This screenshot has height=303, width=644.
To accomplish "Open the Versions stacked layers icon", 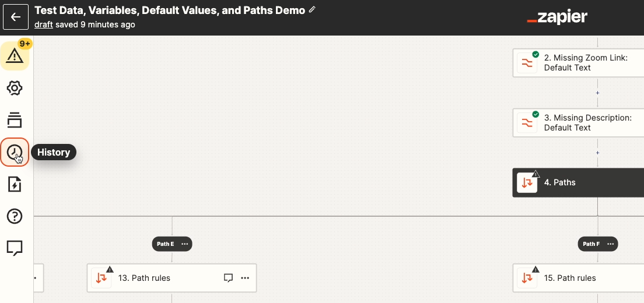I will pyautogui.click(x=15, y=120).
